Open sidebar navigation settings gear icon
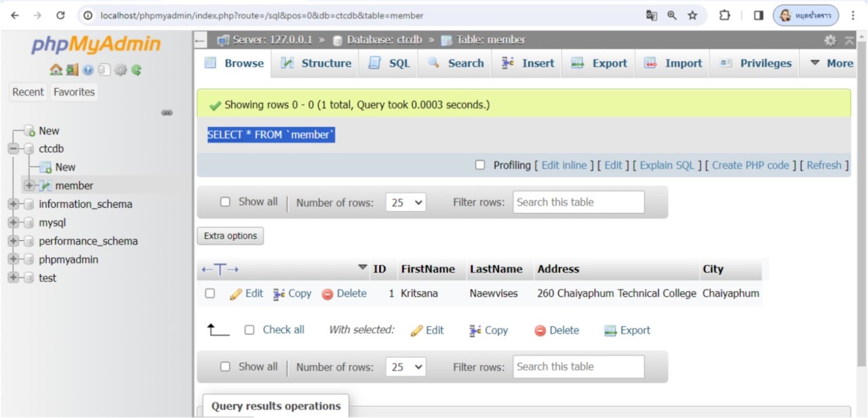868x418 pixels. point(120,70)
